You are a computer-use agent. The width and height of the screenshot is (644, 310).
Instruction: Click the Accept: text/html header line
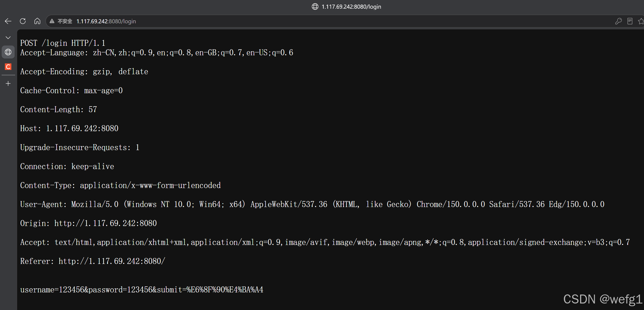[325, 242]
